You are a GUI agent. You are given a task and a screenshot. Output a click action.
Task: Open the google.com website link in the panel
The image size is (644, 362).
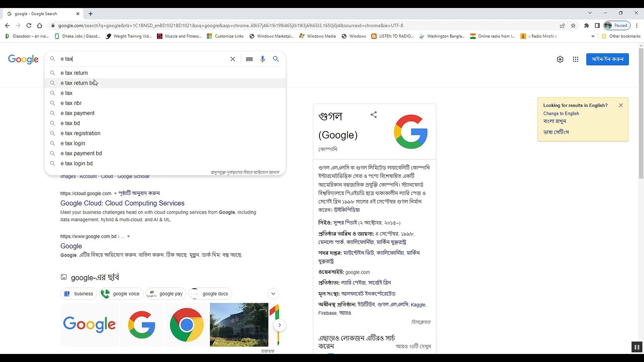(357, 272)
